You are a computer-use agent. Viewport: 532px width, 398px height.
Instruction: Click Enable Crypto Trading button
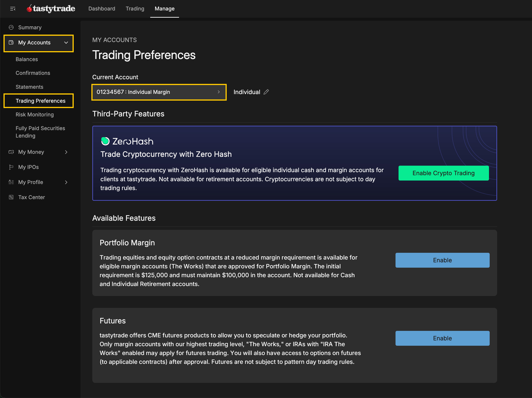443,173
